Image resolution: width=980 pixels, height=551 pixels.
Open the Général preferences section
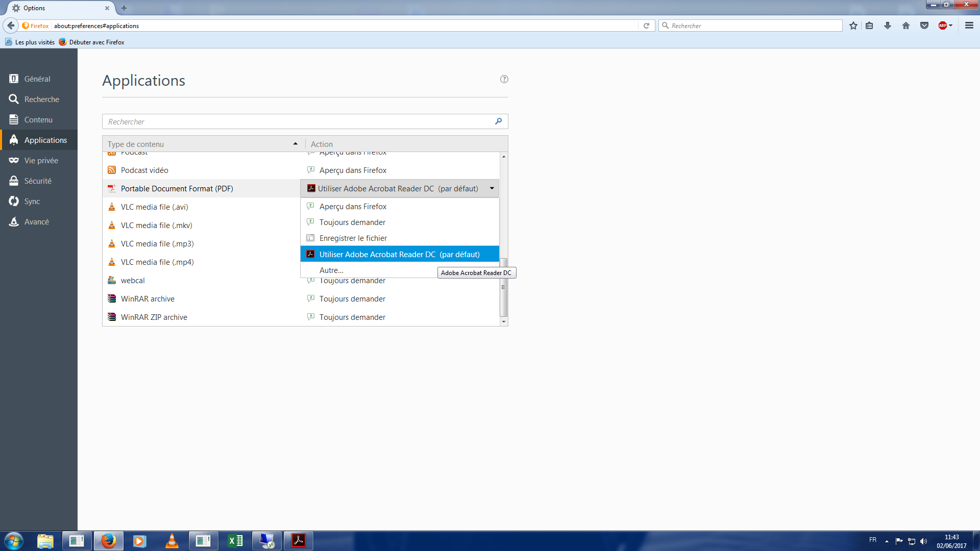point(39,79)
